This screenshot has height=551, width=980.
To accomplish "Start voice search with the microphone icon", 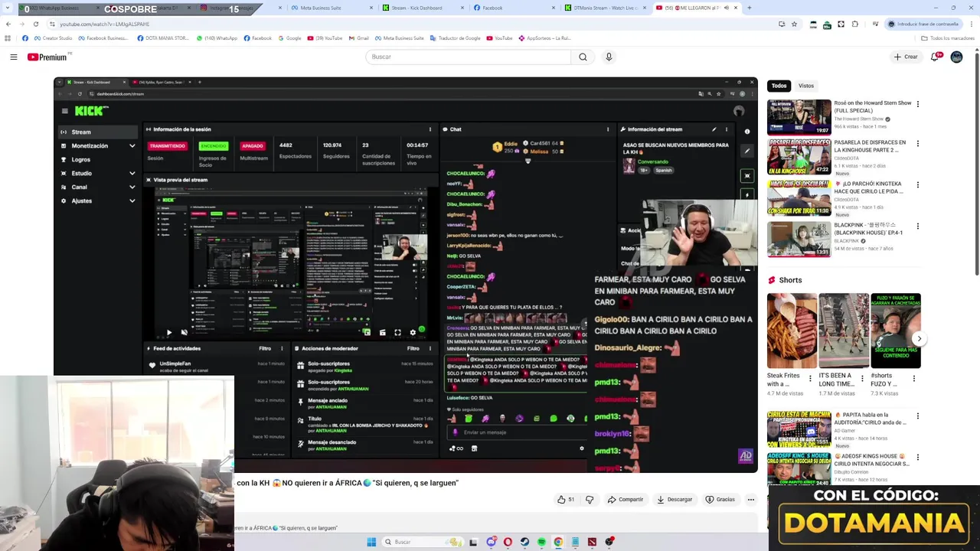I will [x=609, y=57].
